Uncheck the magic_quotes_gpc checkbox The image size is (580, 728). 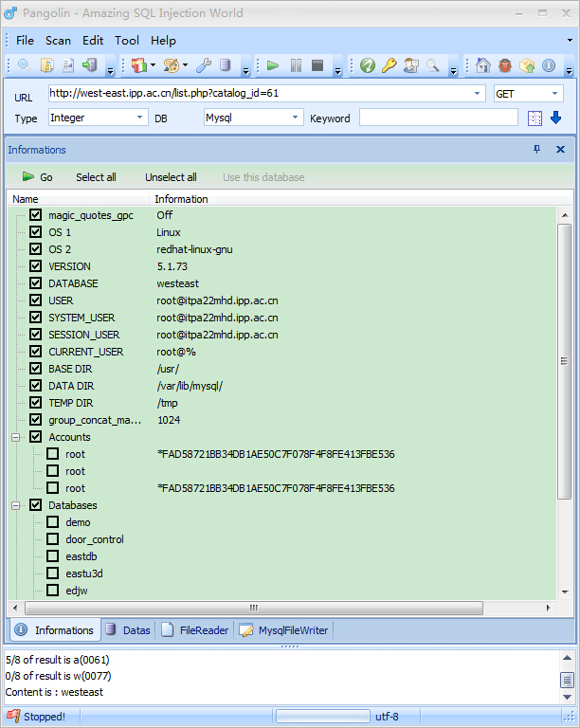(36, 215)
